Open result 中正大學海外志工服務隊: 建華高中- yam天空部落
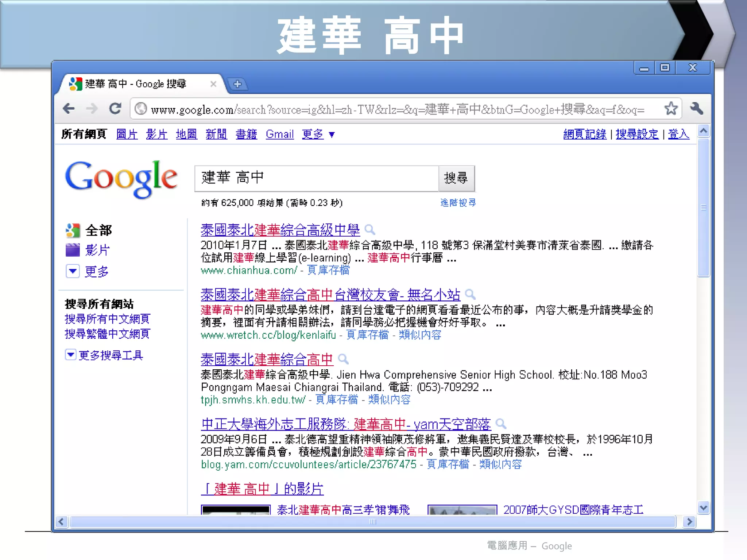Screen dimensions: 747x560 click(346, 424)
